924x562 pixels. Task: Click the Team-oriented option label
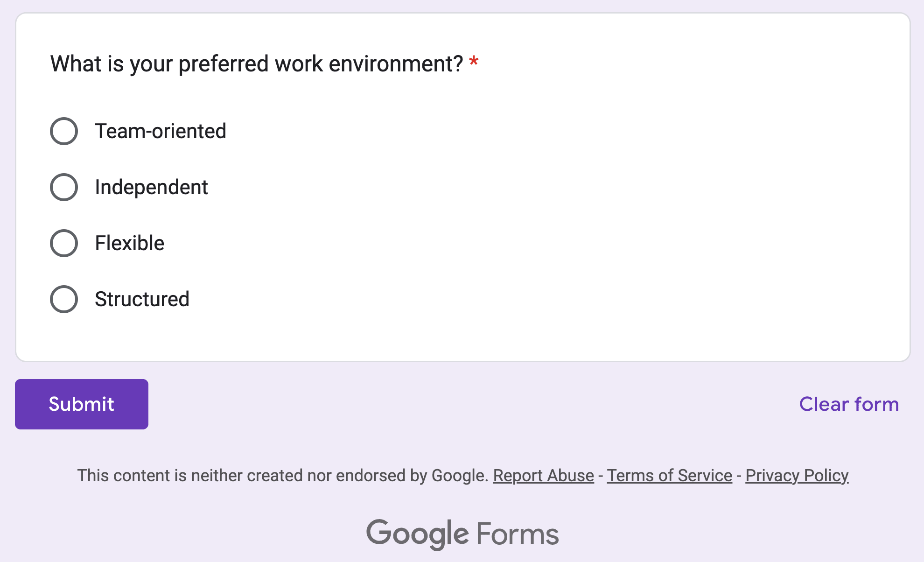pyautogui.click(x=160, y=131)
